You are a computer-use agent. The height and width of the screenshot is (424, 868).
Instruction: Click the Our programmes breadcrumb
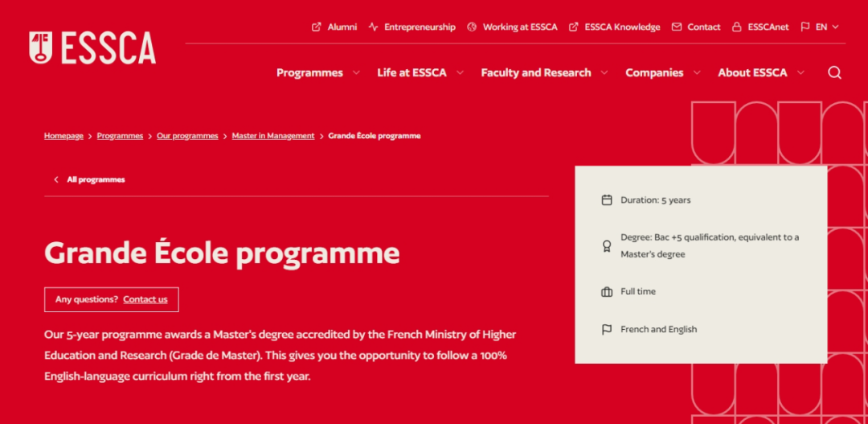(187, 136)
